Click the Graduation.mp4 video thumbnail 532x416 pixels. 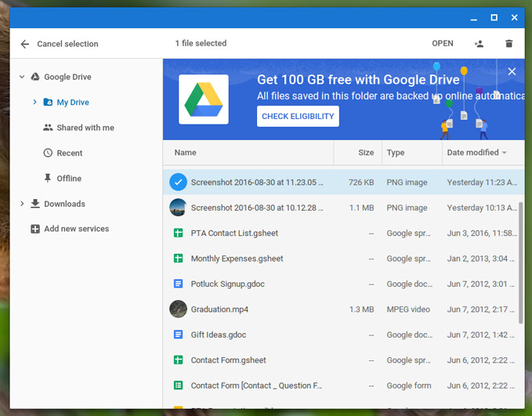click(x=178, y=309)
